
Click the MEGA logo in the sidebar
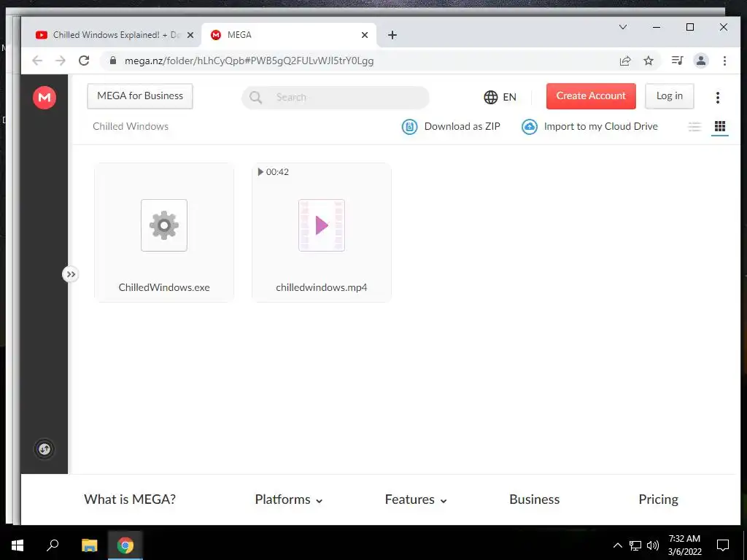click(44, 98)
